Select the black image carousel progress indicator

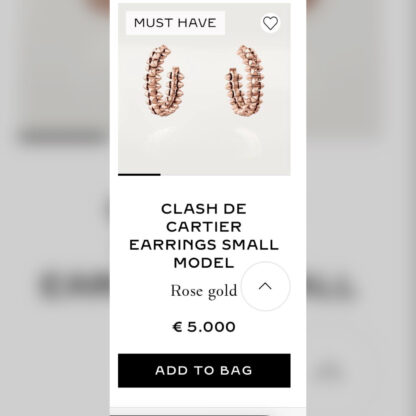[139, 174]
